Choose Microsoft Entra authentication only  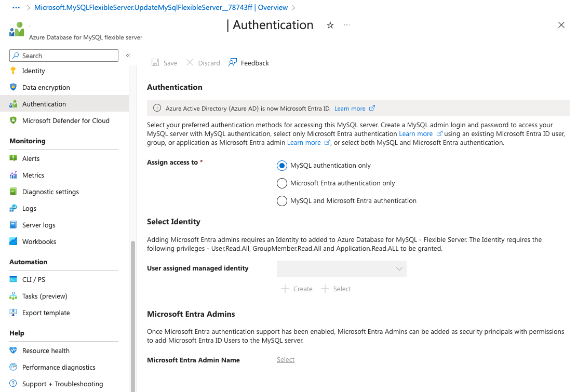point(281,183)
